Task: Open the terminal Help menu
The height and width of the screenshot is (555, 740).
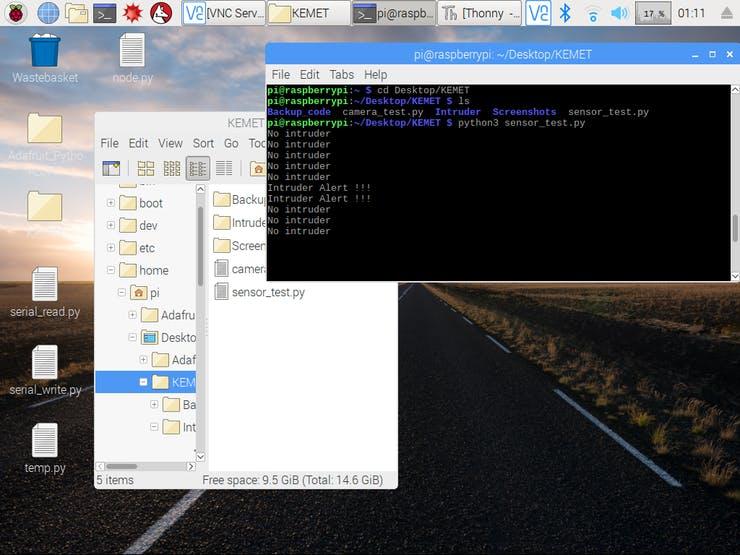Action: pos(376,75)
